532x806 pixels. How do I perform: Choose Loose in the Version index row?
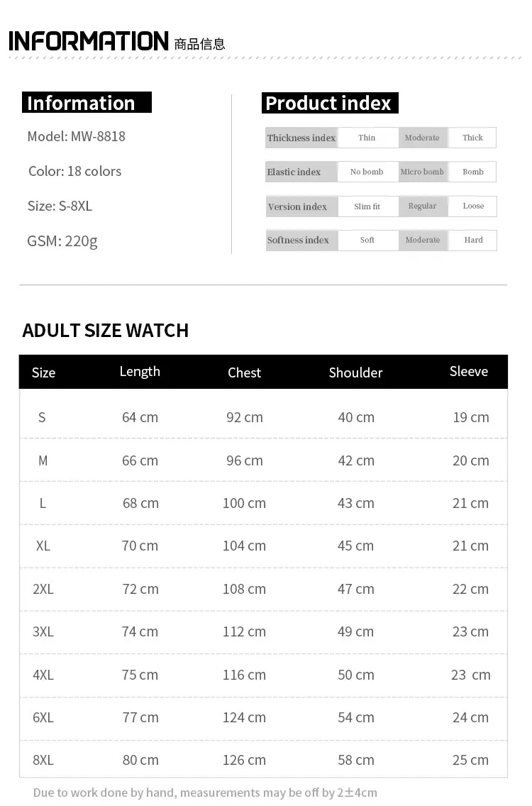pos(473,206)
